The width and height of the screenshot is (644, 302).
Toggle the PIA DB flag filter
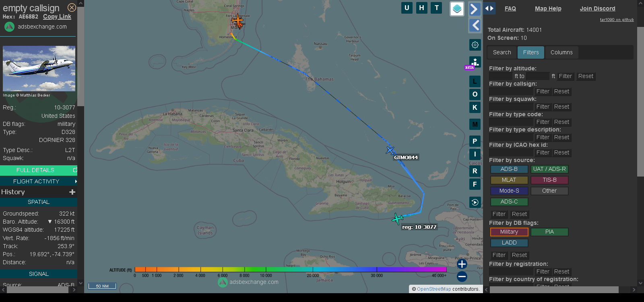(549, 232)
